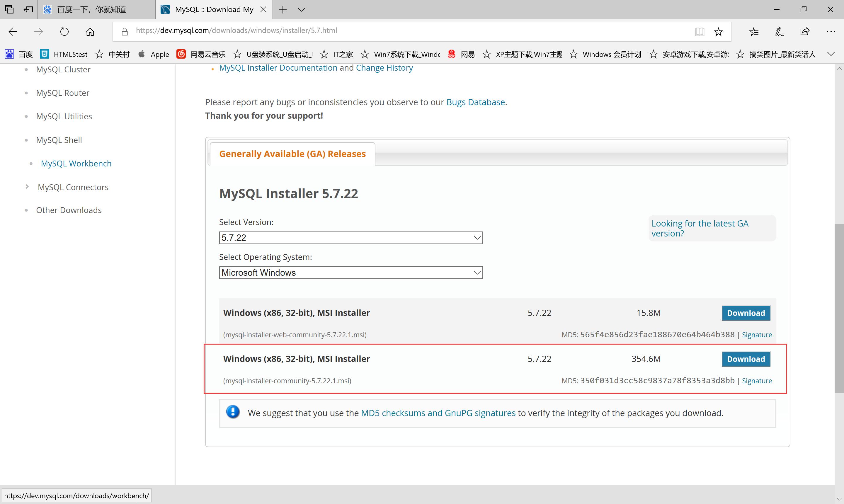Click the MySQL Installer 5.7.22 heading

(289, 194)
